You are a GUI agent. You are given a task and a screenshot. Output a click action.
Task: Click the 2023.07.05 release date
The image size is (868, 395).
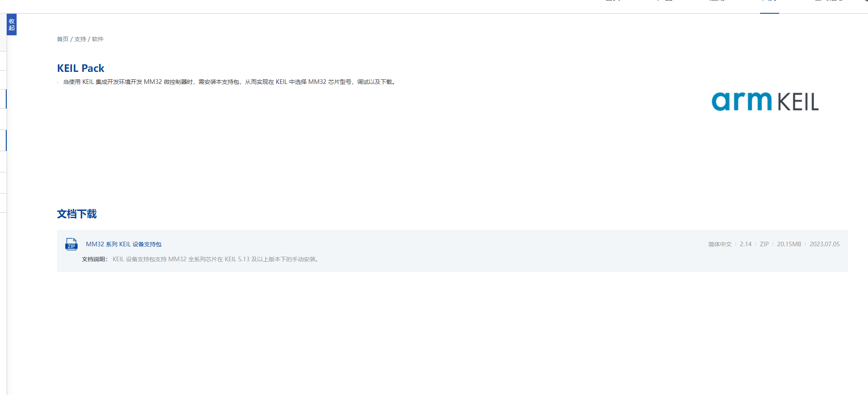point(824,244)
